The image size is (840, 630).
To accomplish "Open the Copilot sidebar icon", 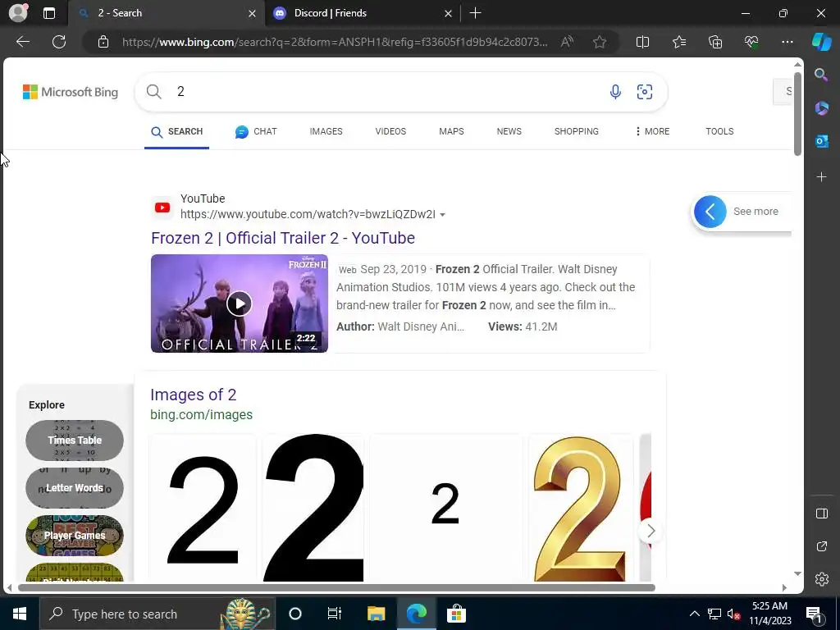I will point(822,42).
